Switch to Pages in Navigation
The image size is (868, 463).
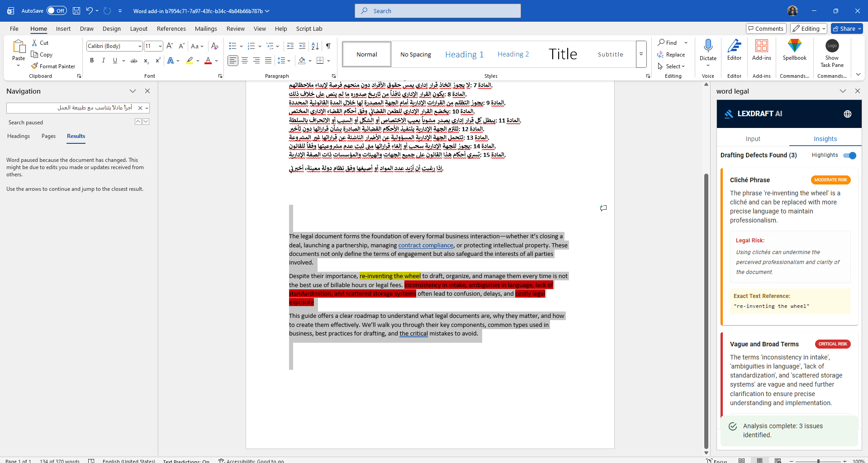48,136
